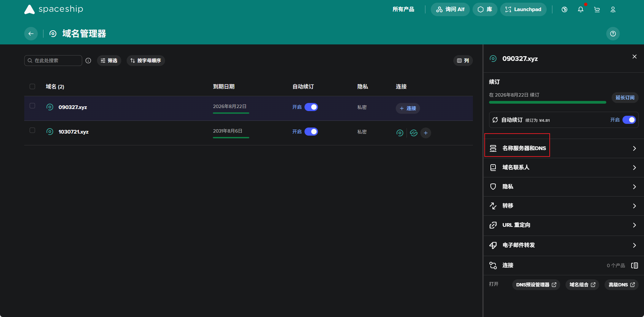644x317 pixels.
Task: Click the notification bell icon
Action: [x=580, y=9]
